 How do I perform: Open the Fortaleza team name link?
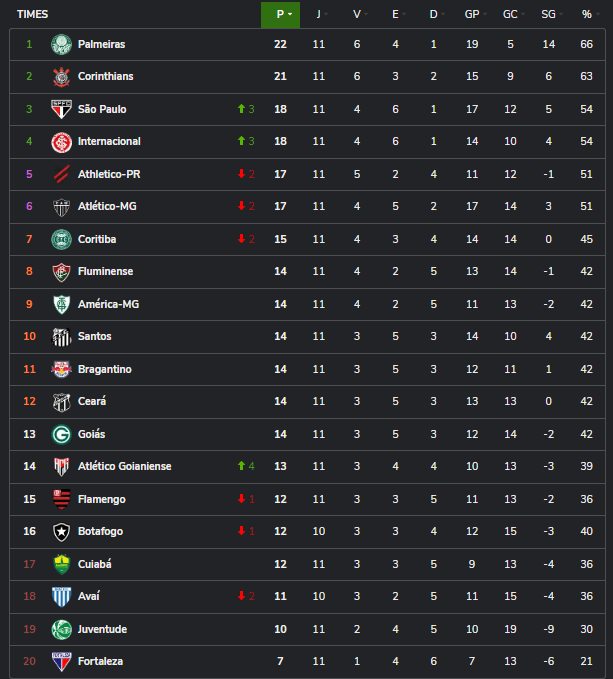101,662
